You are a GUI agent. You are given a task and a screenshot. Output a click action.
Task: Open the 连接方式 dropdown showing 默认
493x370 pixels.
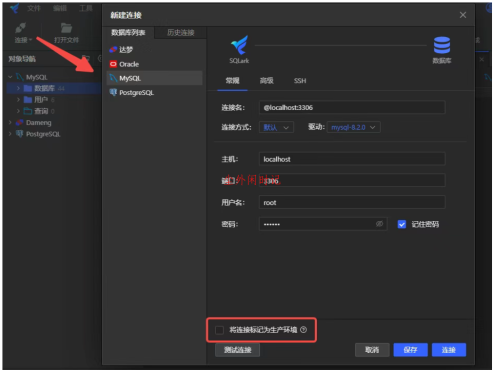click(276, 127)
